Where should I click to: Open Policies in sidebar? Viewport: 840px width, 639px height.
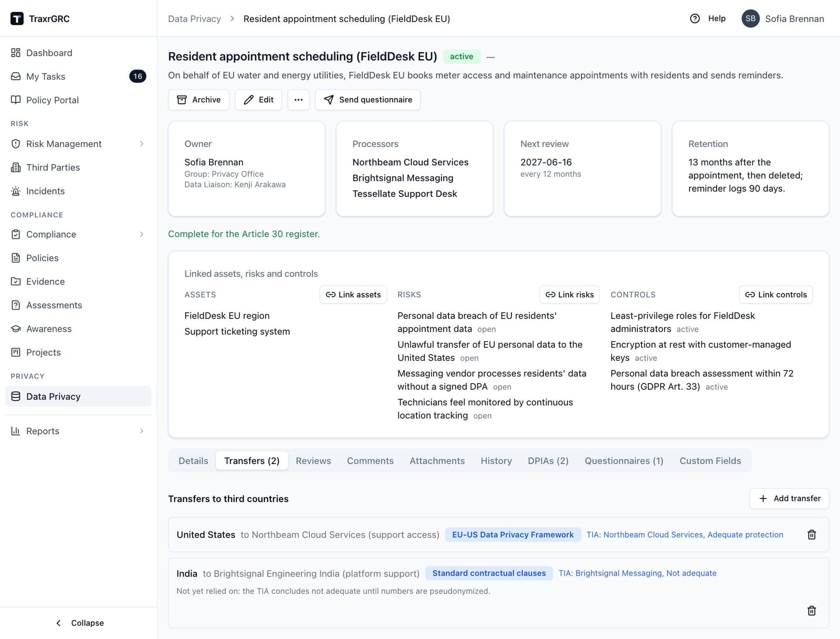tap(78, 258)
